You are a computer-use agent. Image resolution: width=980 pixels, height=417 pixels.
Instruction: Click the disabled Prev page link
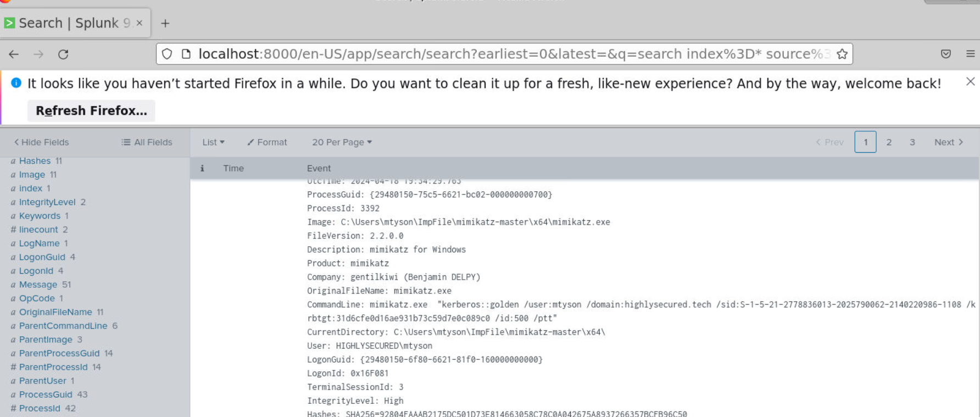829,142
